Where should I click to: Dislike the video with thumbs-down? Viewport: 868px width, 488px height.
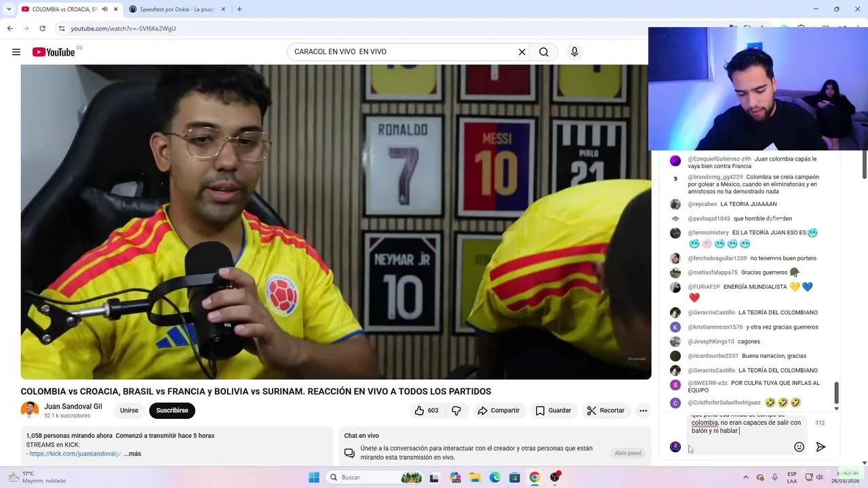[456, 411]
